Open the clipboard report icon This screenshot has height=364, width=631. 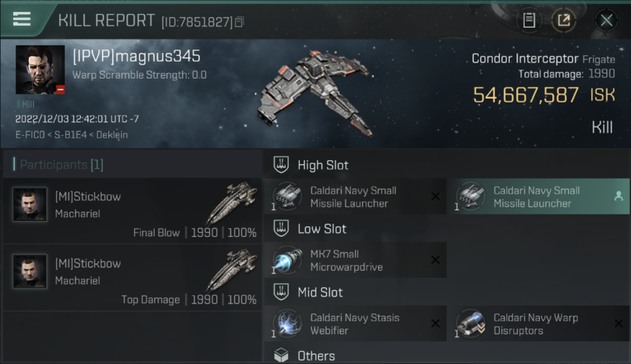point(529,20)
